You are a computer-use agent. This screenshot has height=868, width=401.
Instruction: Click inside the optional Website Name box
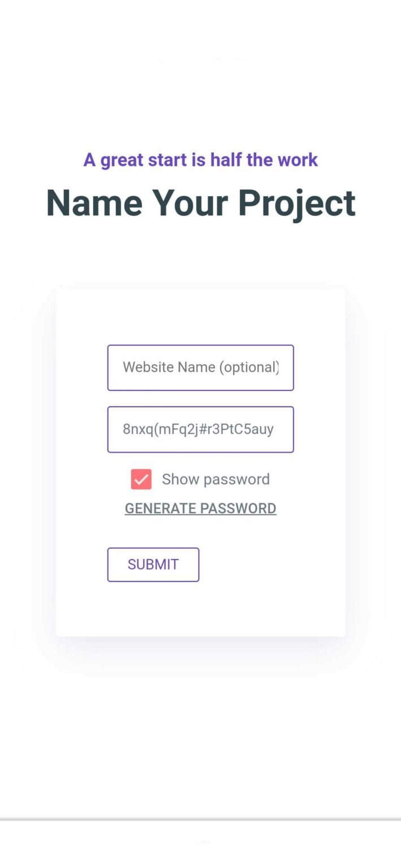click(200, 367)
